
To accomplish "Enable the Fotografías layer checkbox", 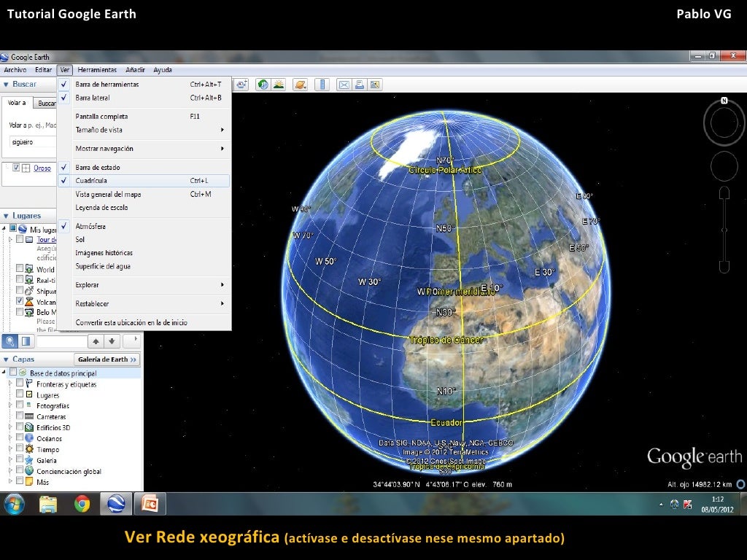I will pos(20,404).
